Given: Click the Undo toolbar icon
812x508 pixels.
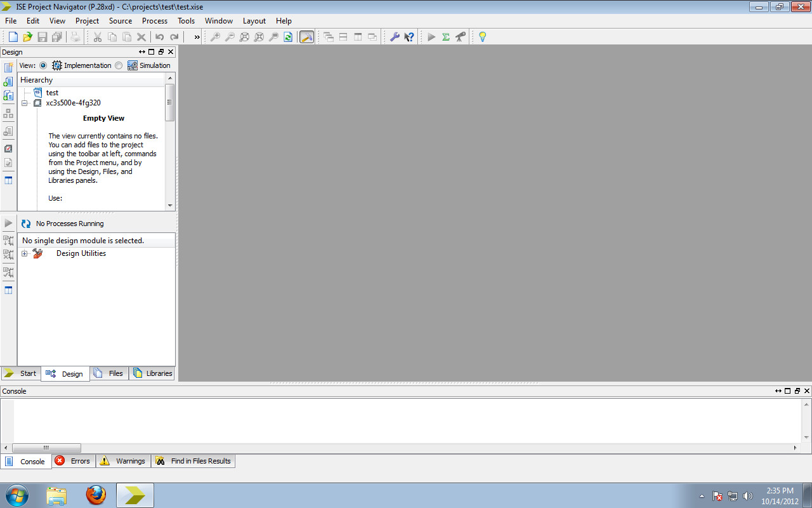Looking at the screenshot, I should [x=158, y=36].
